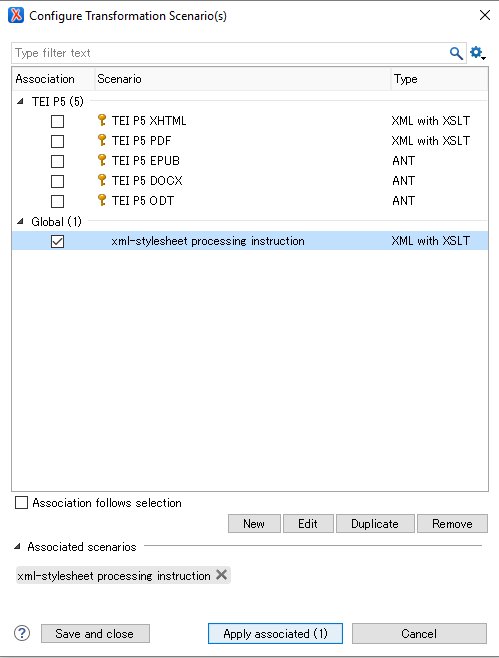Click the key icon beside TEI P5 EPUB

pyautogui.click(x=102, y=160)
